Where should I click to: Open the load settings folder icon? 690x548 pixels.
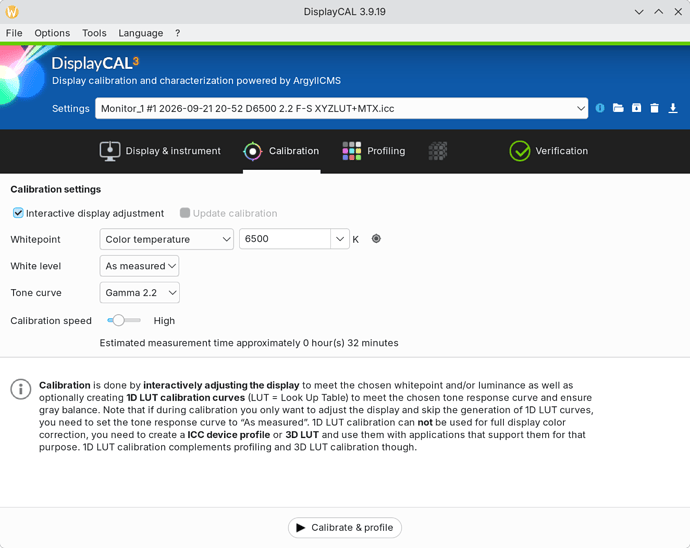tap(618, 108)
